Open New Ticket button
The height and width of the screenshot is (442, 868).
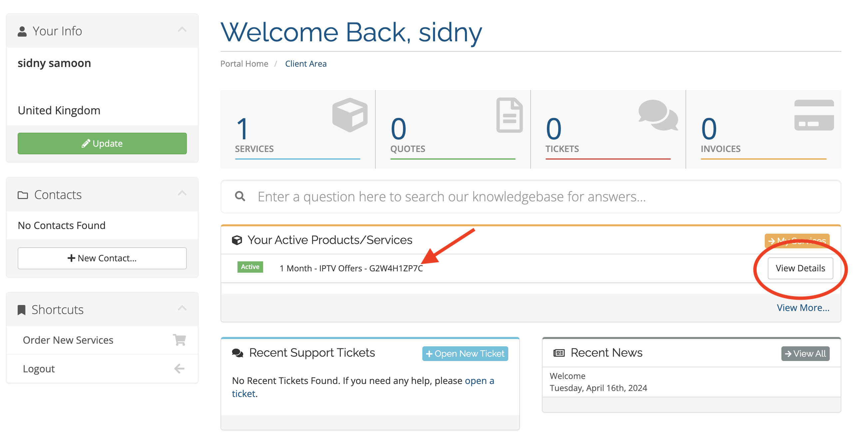click(x=465, y=353)
